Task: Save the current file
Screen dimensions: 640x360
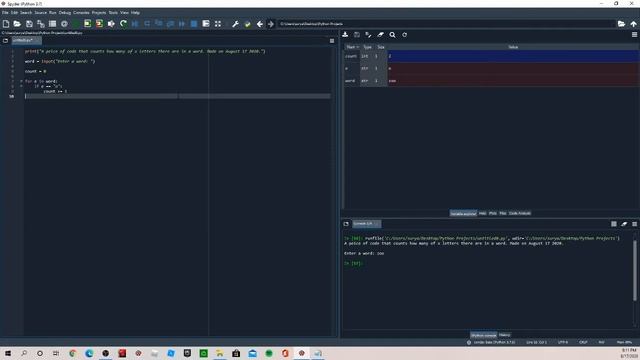Action: click(29, 24)
